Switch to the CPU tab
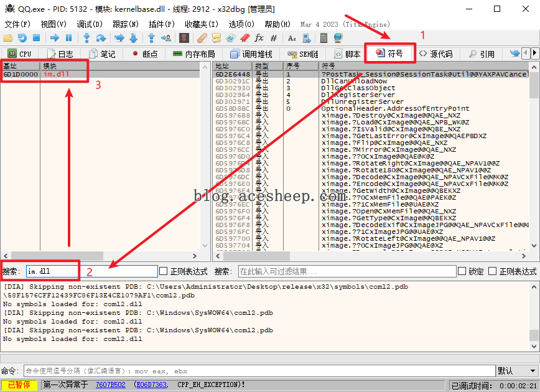 [19, 54]
